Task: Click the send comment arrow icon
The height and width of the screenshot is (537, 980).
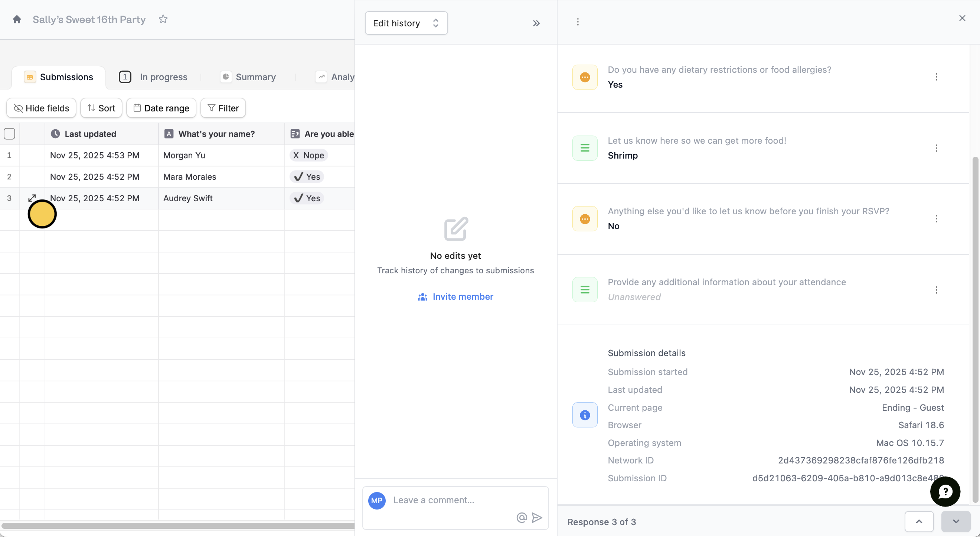Action: (537, 517)
